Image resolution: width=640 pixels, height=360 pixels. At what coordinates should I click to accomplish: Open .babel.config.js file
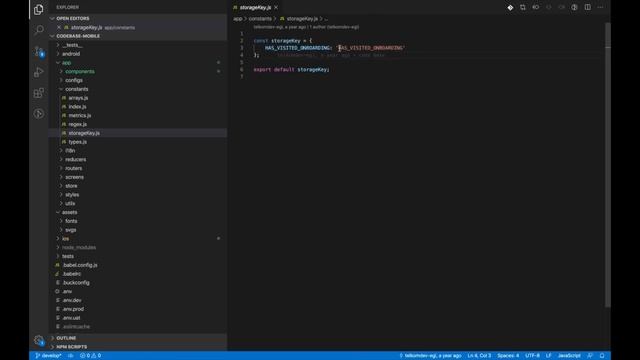[138, 265]
